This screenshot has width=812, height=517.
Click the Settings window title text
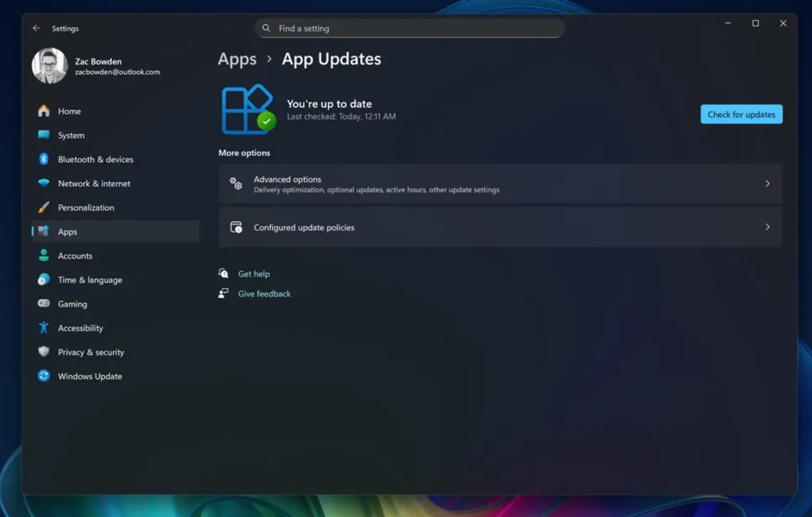pos(65,28)
